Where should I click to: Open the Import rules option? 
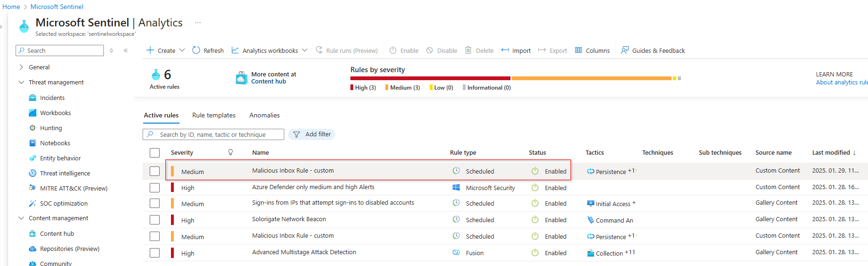(516, 50)
